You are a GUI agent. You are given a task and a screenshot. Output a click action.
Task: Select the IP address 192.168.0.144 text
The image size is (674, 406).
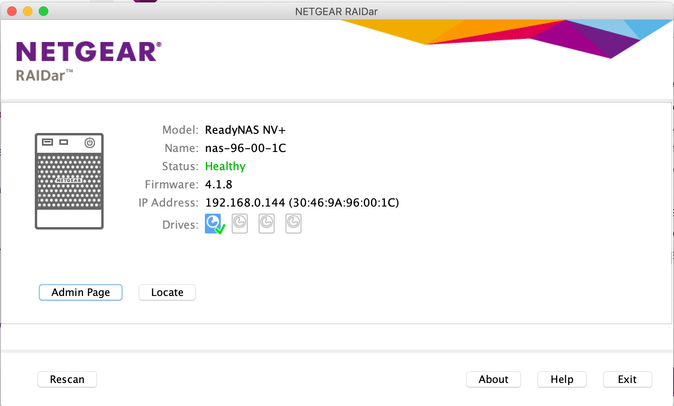pos(244,202)
